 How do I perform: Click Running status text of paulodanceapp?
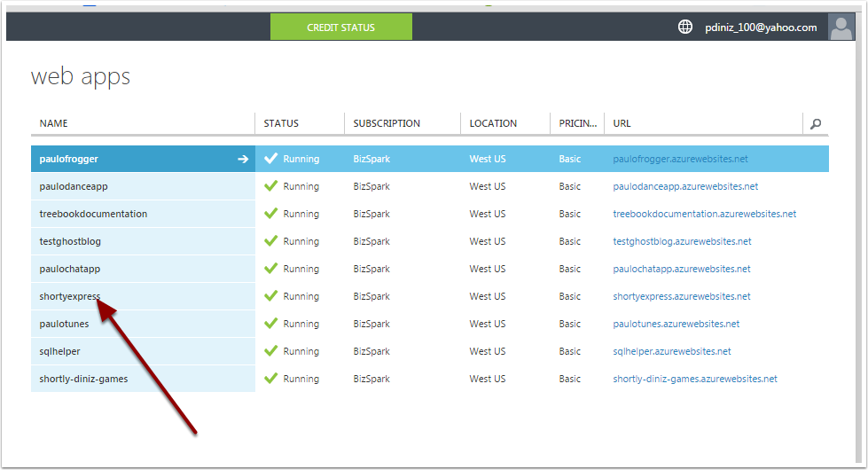(301, 186)
